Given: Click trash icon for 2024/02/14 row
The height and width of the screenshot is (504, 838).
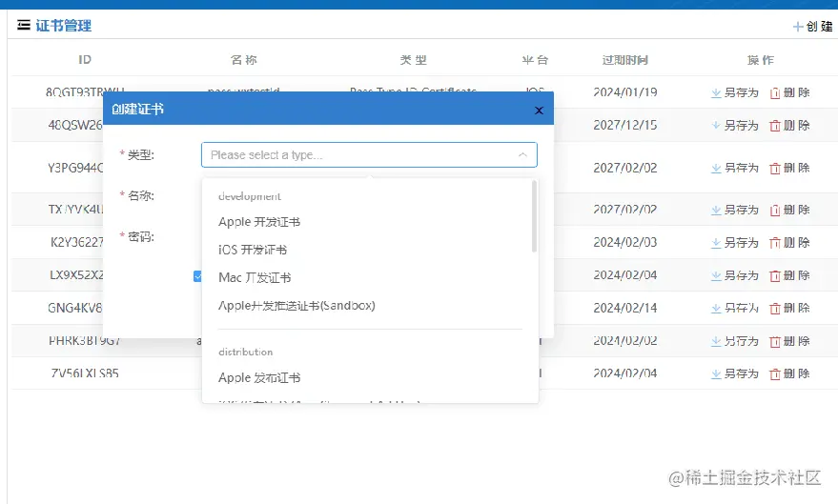Looking at the screenshot, I should [x=775, y=309].
